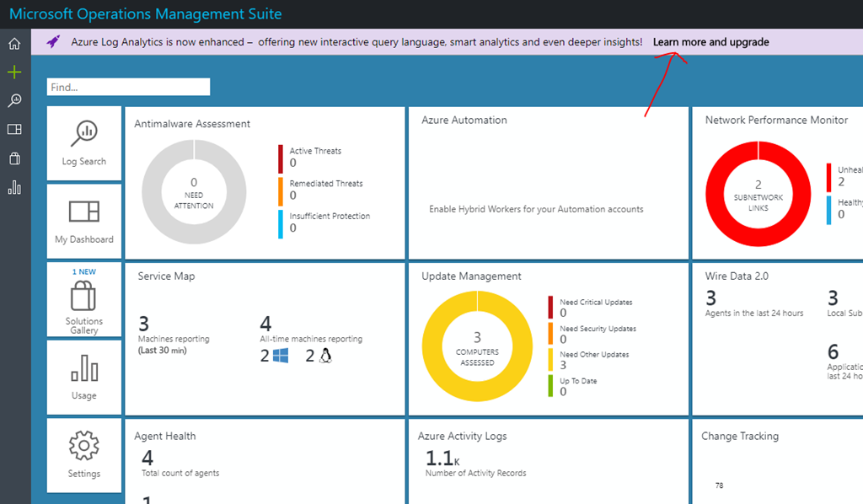The image size is (863, 504).
Task: Click the Windows logo in Service Map
Action: point(281,357)
